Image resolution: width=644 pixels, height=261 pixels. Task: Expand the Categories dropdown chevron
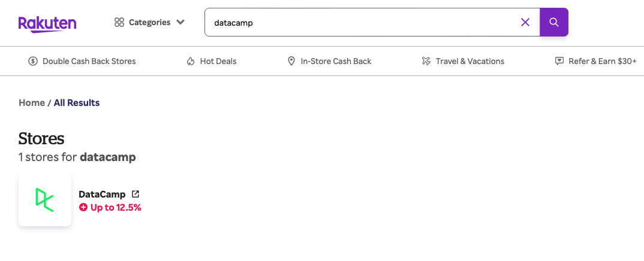(x=180, y=22)
